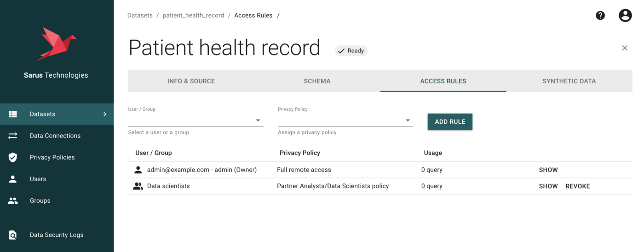Viewport: 644px width, 252px height.
Task: Close the Patient health record panel
Action: tap(624, 48)
